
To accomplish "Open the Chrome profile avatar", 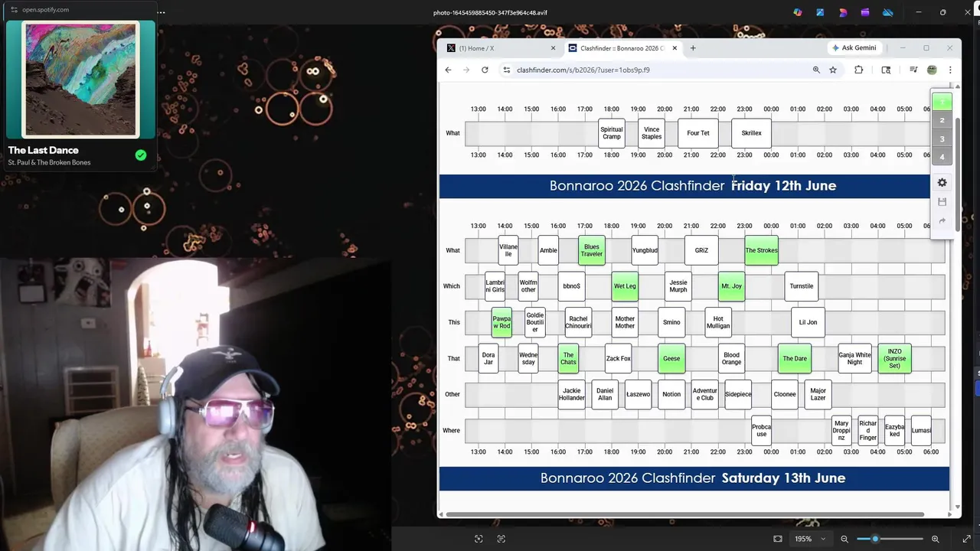I will pos(932,70).
